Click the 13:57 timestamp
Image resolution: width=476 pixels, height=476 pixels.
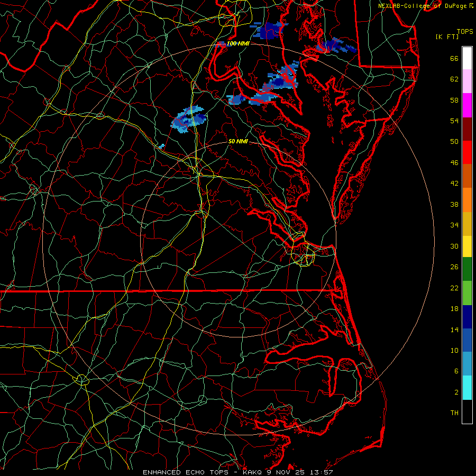click(x=322, y=472)
